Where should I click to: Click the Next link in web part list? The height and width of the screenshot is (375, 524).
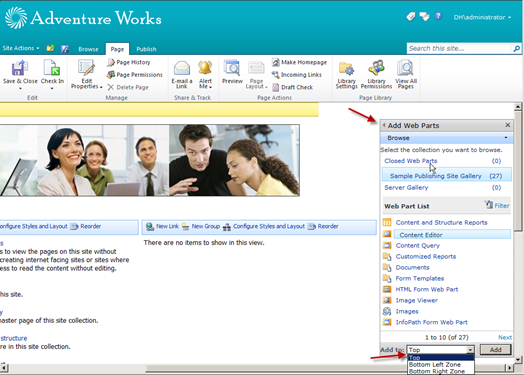505,337
